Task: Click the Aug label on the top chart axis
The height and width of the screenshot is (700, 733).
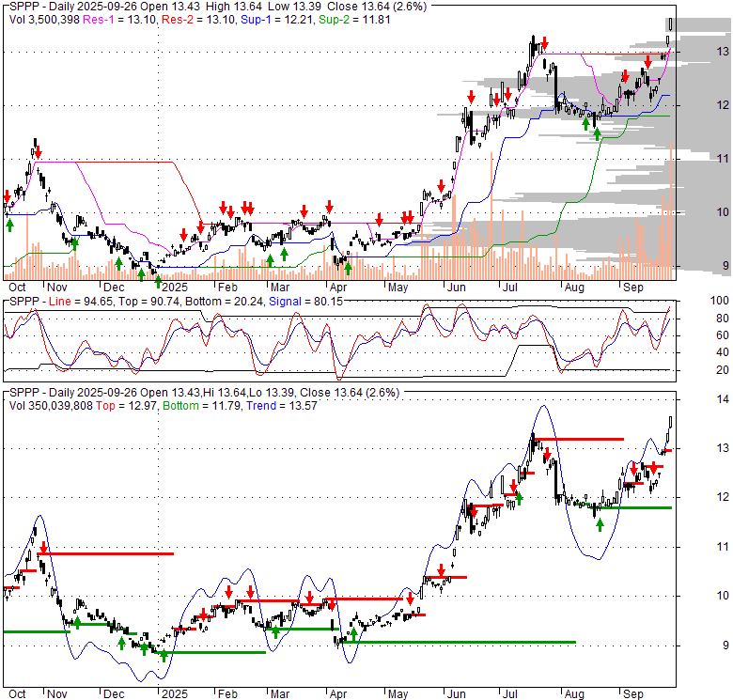Action: pos(574,288)
